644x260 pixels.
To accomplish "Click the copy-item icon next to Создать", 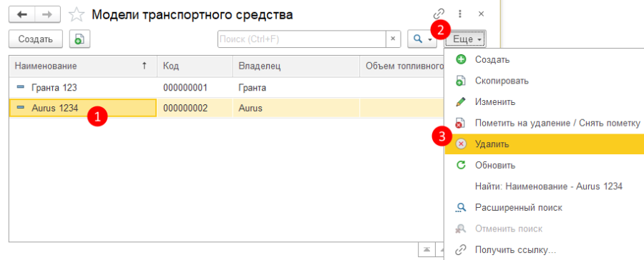I will point(79,39).
